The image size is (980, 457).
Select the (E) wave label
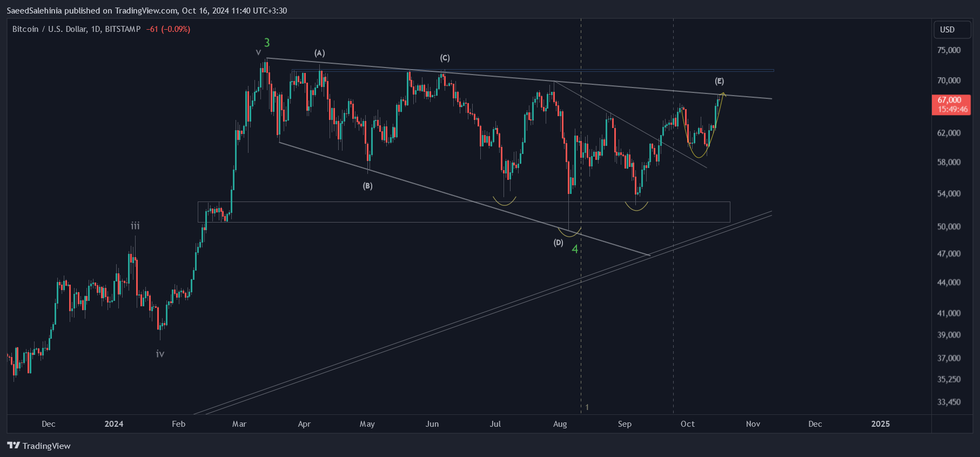coord(719,81)
